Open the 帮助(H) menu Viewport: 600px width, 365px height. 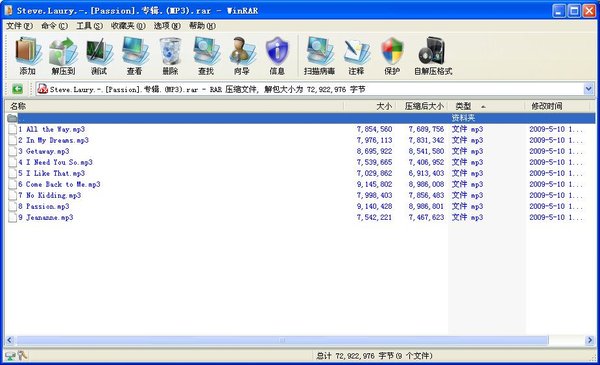(x=202, y=26)
